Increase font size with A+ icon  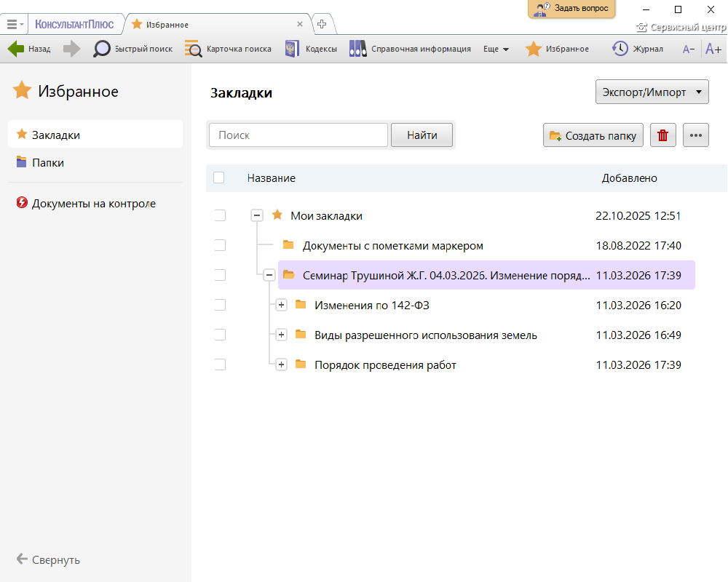pos(713,49)
